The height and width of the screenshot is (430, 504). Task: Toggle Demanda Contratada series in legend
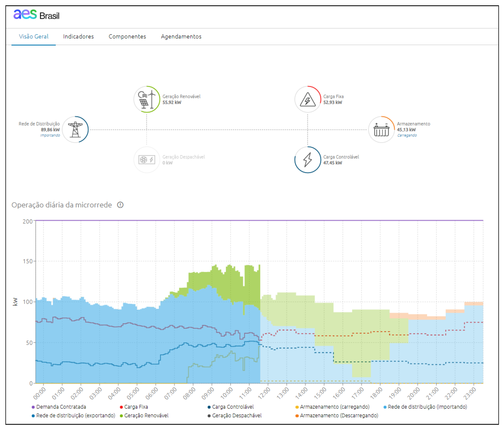point(61,407)
